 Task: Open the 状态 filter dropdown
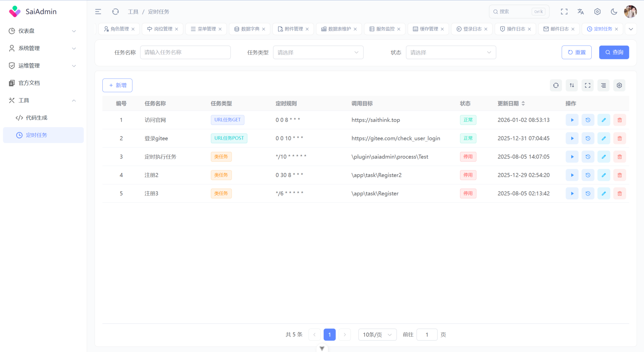click(451, 52)
